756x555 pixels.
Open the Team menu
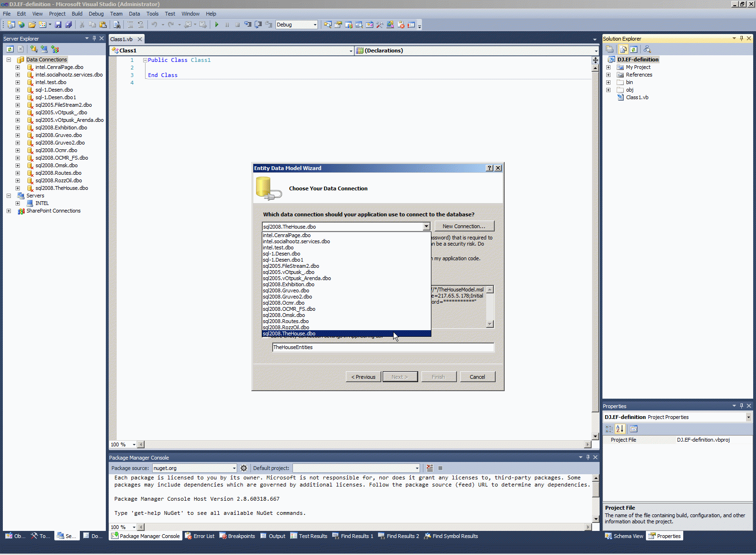coord(116,14)
